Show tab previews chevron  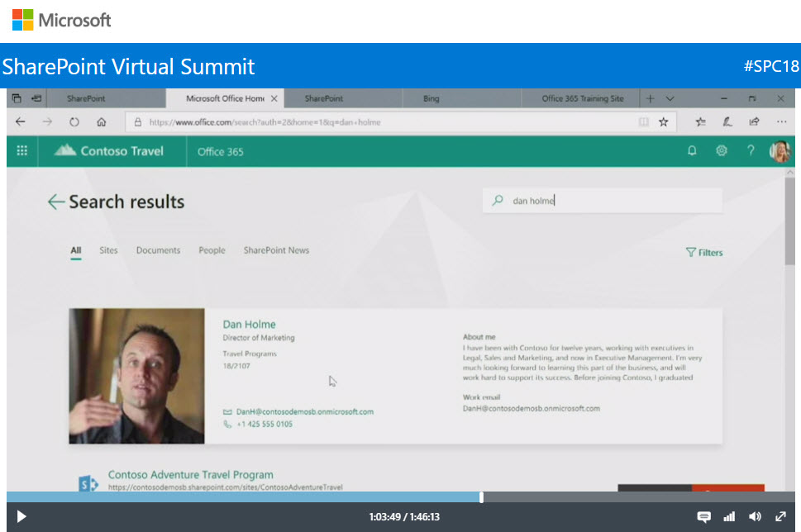670,98
